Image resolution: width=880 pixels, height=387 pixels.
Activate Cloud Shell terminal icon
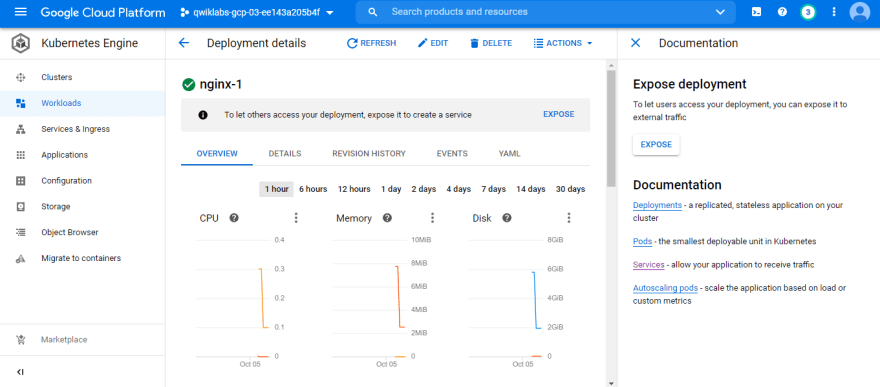(756, 12)
